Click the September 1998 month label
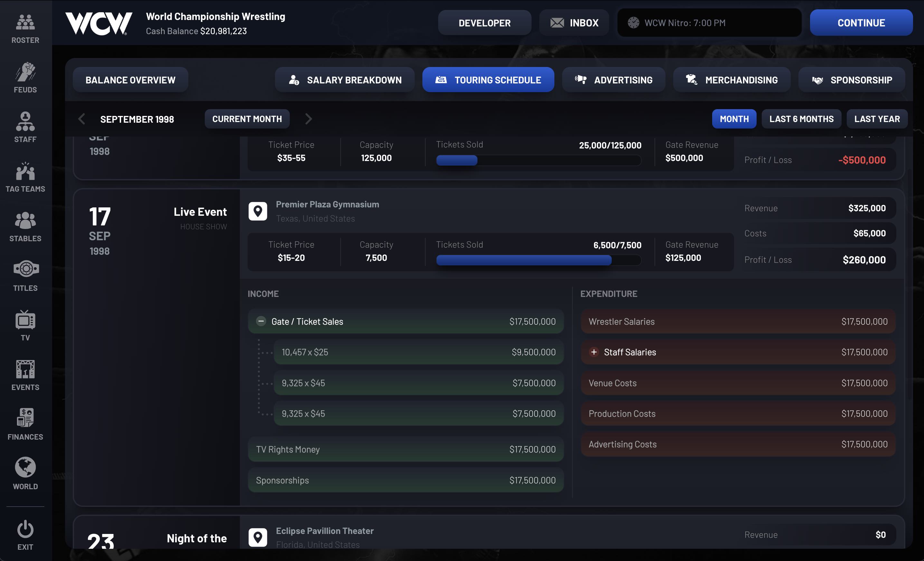Screen dimensions: 924x561 tap(137, 119)
